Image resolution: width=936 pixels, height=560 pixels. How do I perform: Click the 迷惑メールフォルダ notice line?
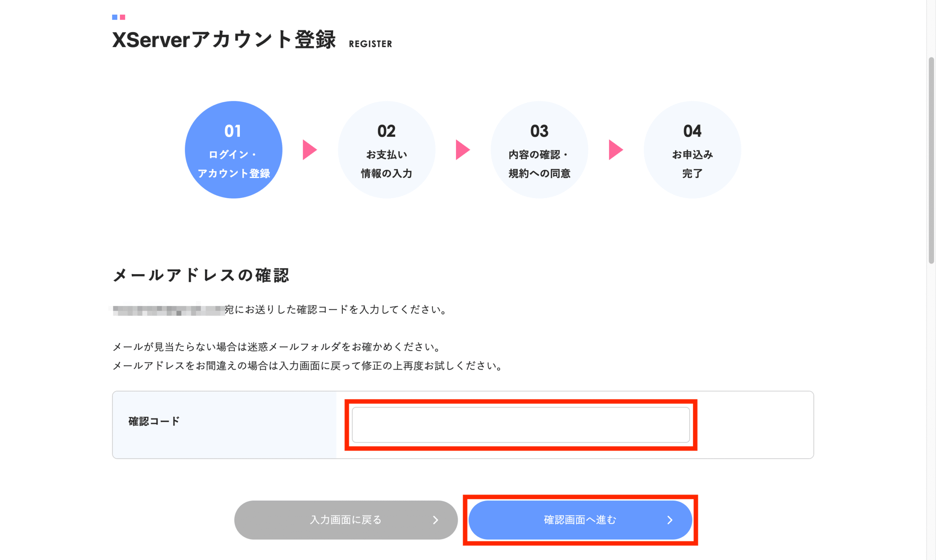278,347
